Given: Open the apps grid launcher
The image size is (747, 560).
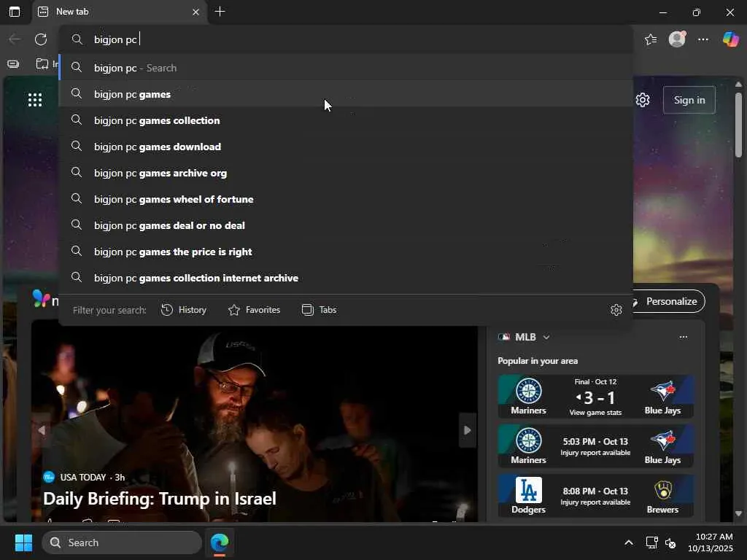Looking at the screenshot, I should click(x=35, y=99).
